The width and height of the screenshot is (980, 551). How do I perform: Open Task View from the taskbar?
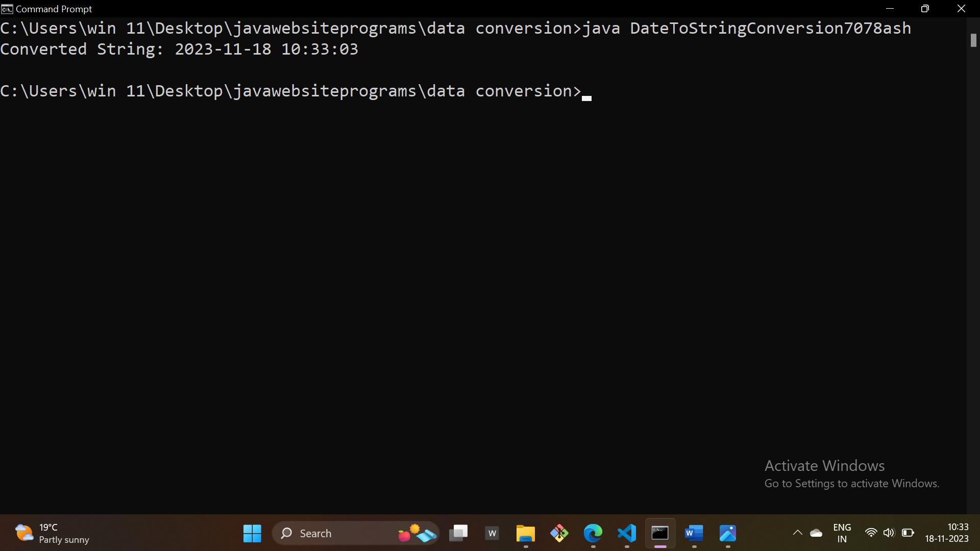click(x=458, y=533)
